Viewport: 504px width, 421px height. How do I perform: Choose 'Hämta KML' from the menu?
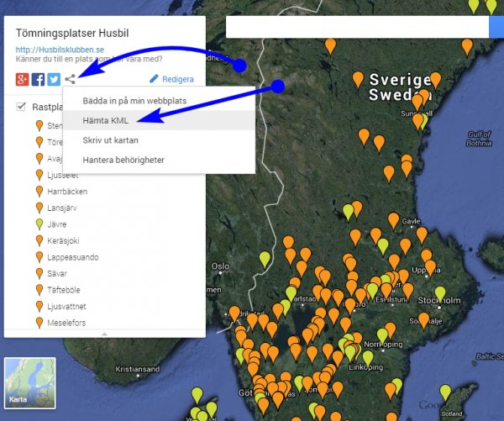click(x=106, y=120)
